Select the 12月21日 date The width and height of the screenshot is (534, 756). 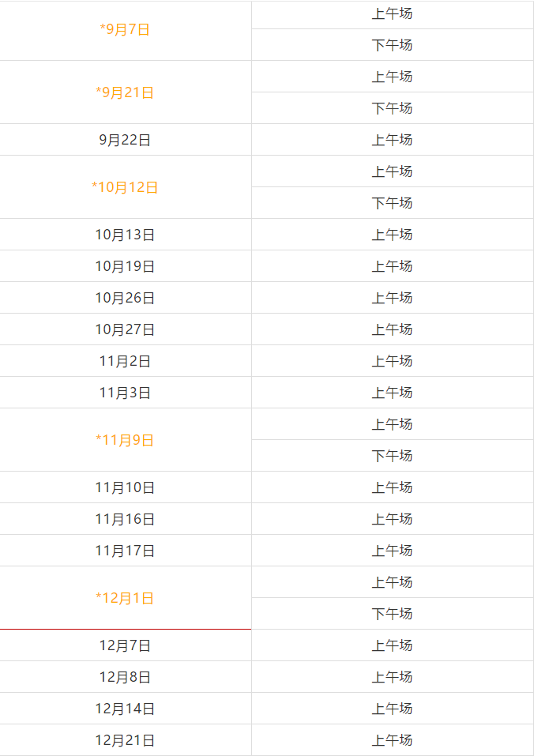tap(125, 740)
